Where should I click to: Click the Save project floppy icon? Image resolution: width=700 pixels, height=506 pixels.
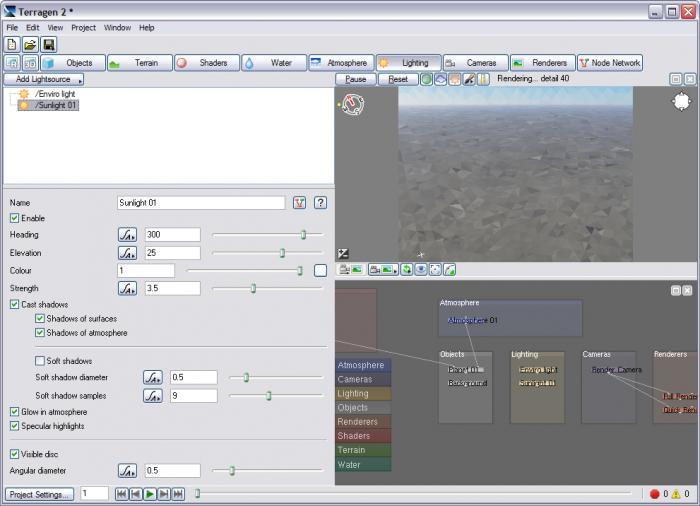pyautogui.click(x=49, y=45)
